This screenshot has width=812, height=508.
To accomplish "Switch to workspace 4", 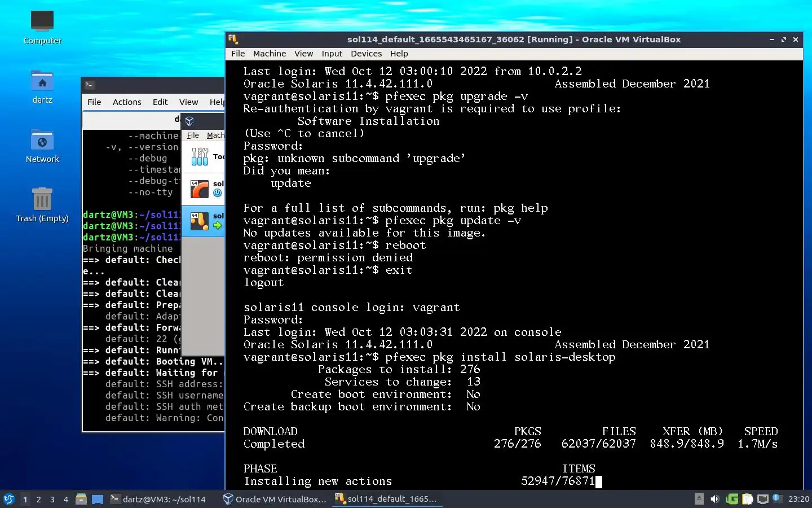I will (x=65, y=499).
